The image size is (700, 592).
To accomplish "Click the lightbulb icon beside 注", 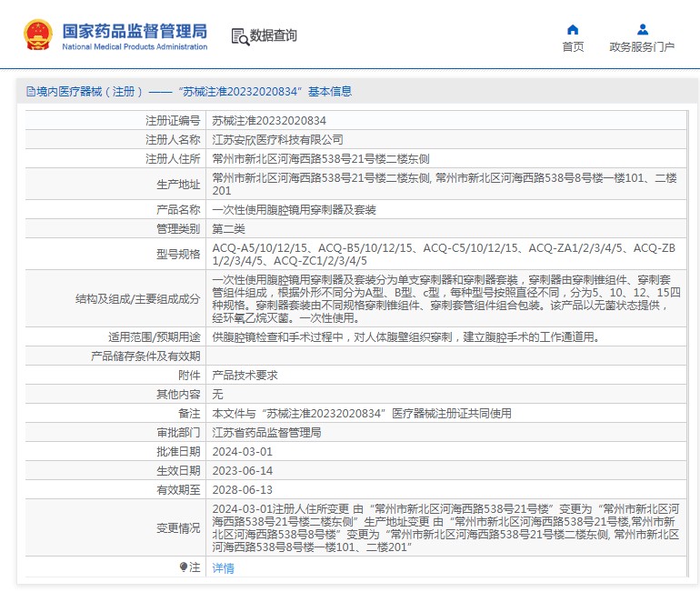I will (x=183, y=567).
